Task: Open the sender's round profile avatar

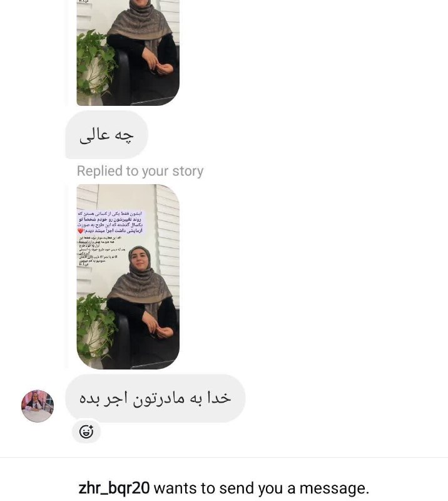Action: point(38,406)
